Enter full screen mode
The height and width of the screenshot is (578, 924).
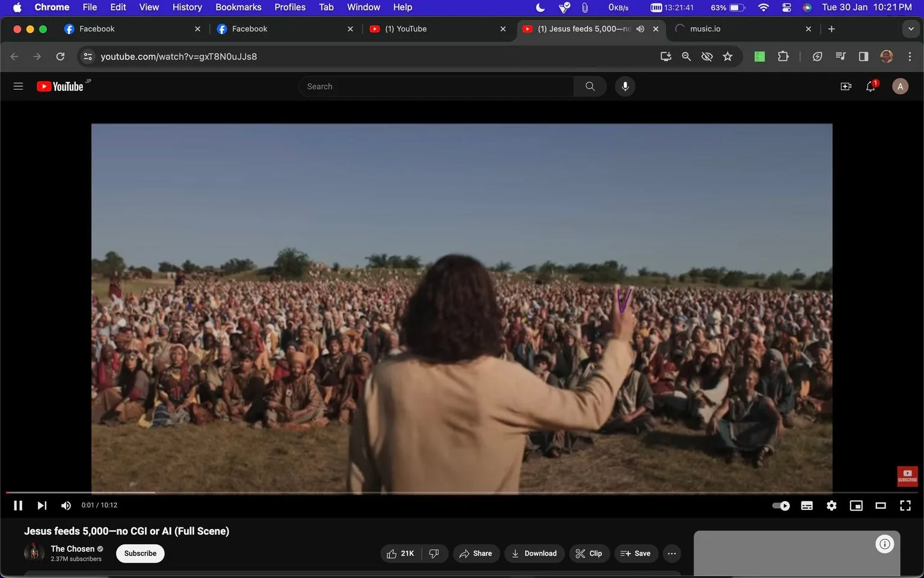tap(905, 506)
